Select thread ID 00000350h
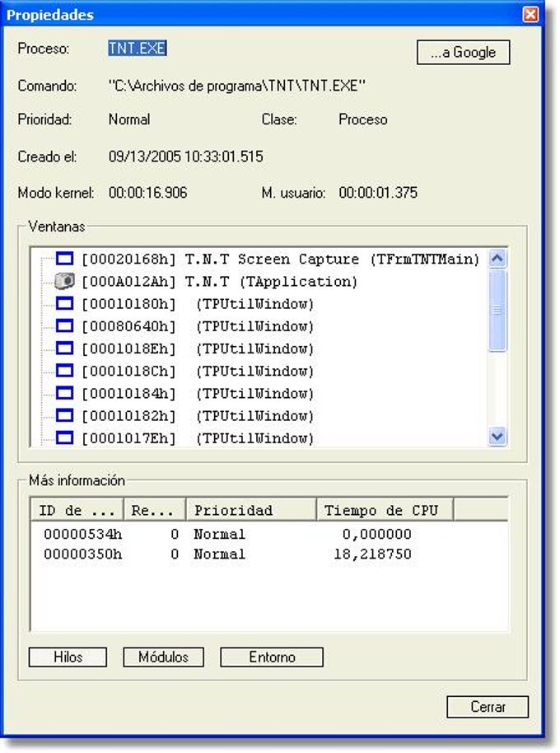Image resolution: width=560 pixels, height=753 pixels. tap(82, 554)
